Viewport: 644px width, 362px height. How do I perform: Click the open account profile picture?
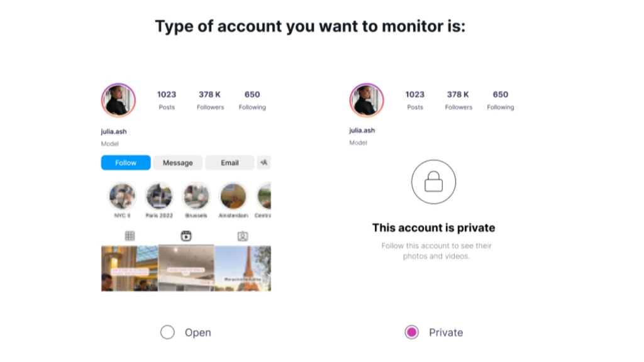pyautogui.click(x=118, y=100)
